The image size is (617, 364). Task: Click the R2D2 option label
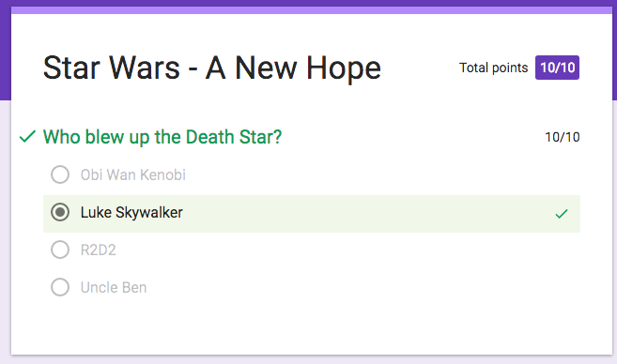tap(99, 250)
